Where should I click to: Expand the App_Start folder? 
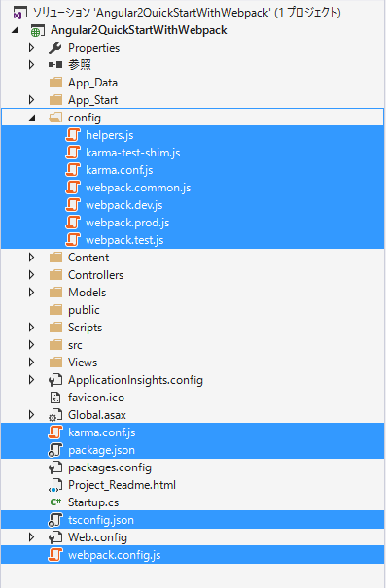32,100
